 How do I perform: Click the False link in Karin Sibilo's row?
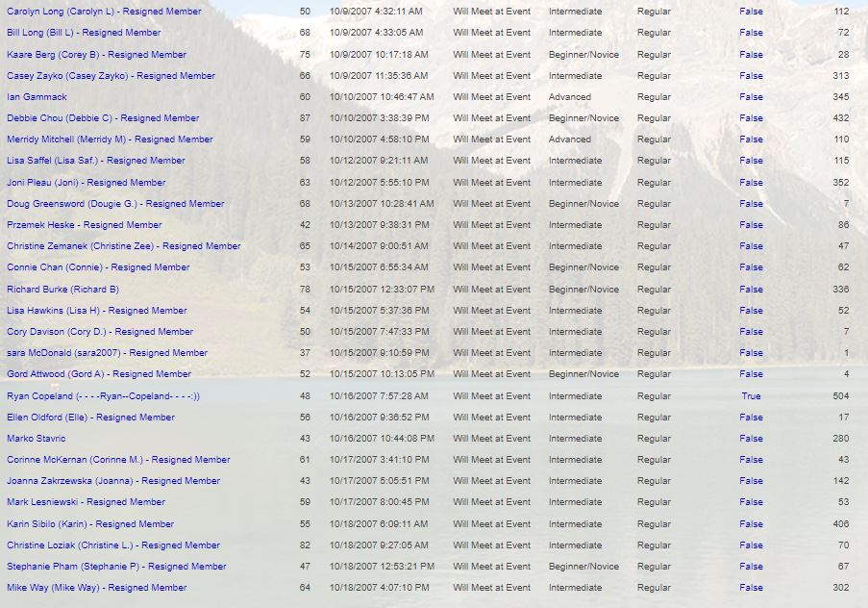pyautogui.click(x=751, y=523)
